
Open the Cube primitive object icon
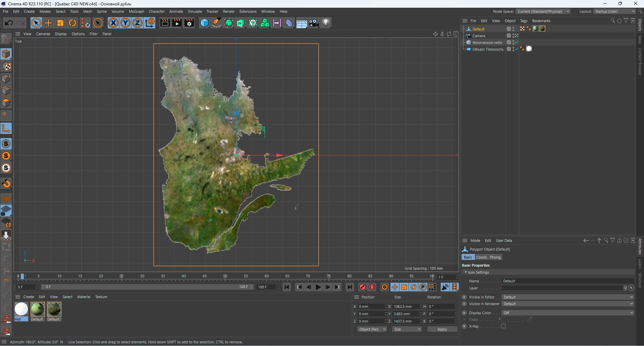tap(204, 23)
